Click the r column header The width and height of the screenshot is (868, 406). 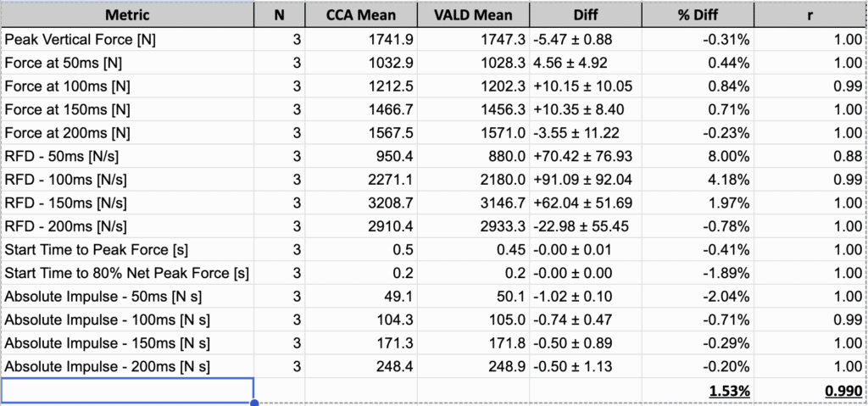tap(811, 14)
